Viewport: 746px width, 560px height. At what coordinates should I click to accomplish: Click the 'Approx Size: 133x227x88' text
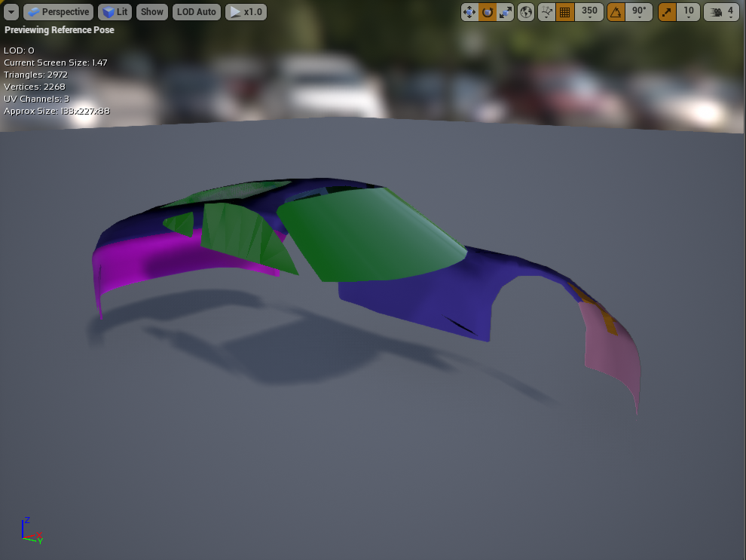57,111
